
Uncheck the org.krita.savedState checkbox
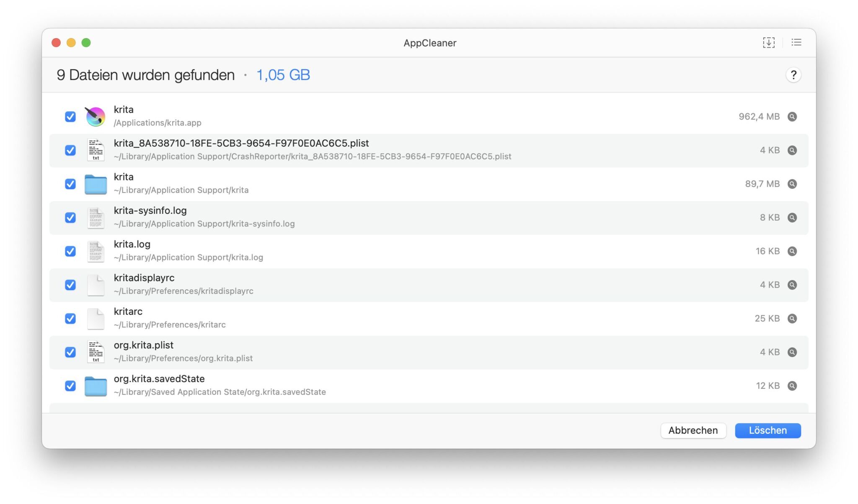coord(70,386)
